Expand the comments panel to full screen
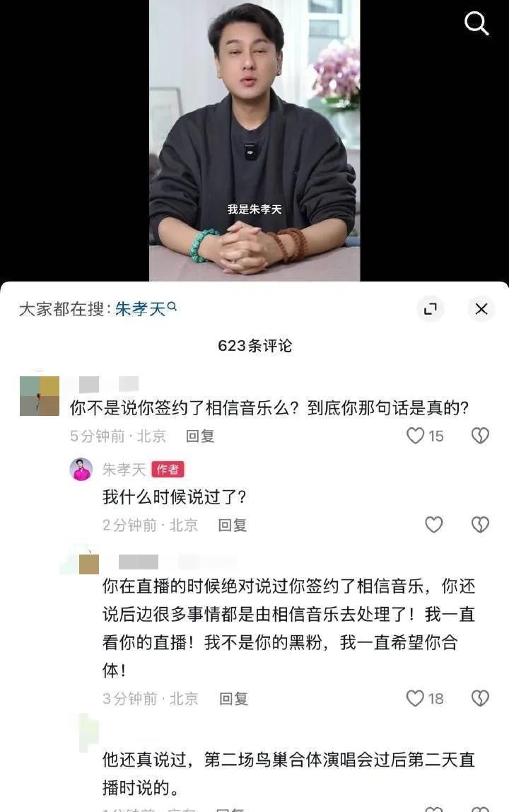Screen dimensions: 509x812 [x=431, y=308]
